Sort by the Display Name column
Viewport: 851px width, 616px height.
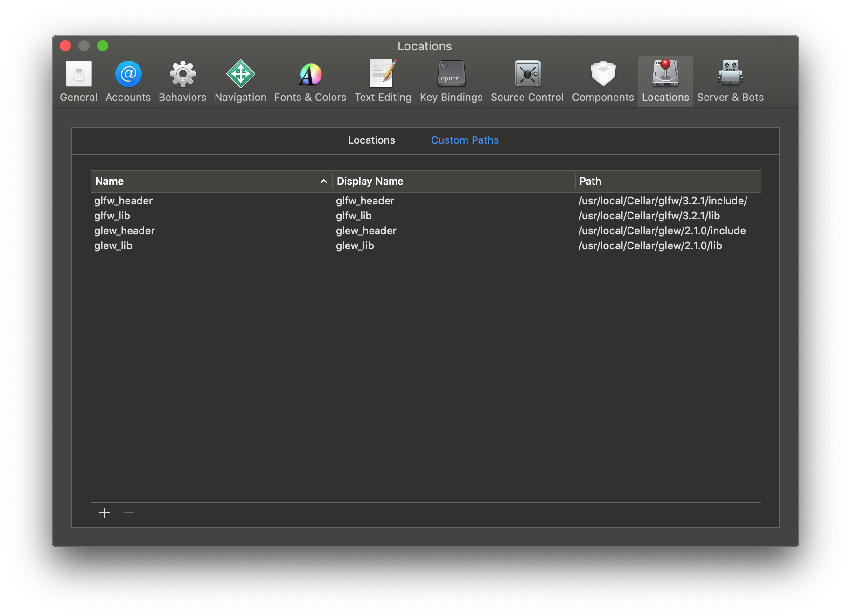tap(454, 181)
